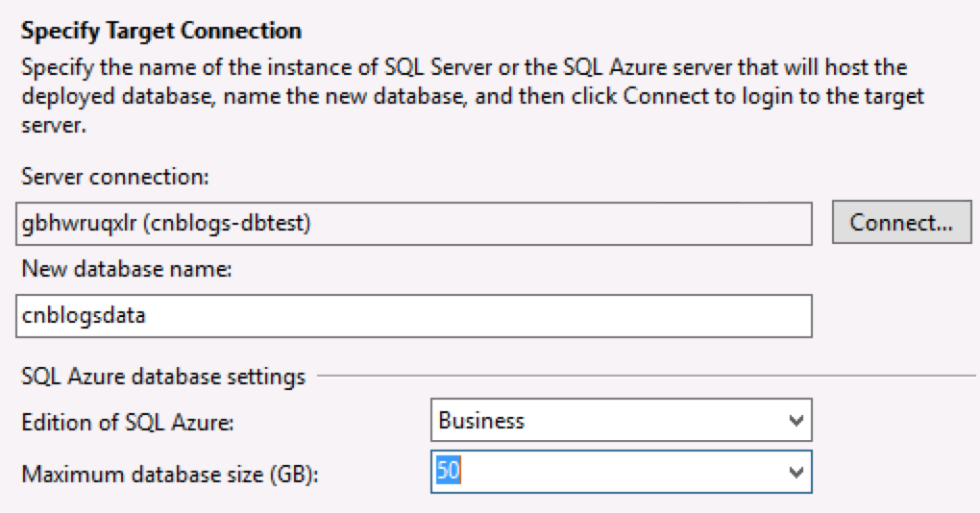Select the Business value in edition combo box
980x513 pixels.
tap(481, 421)
